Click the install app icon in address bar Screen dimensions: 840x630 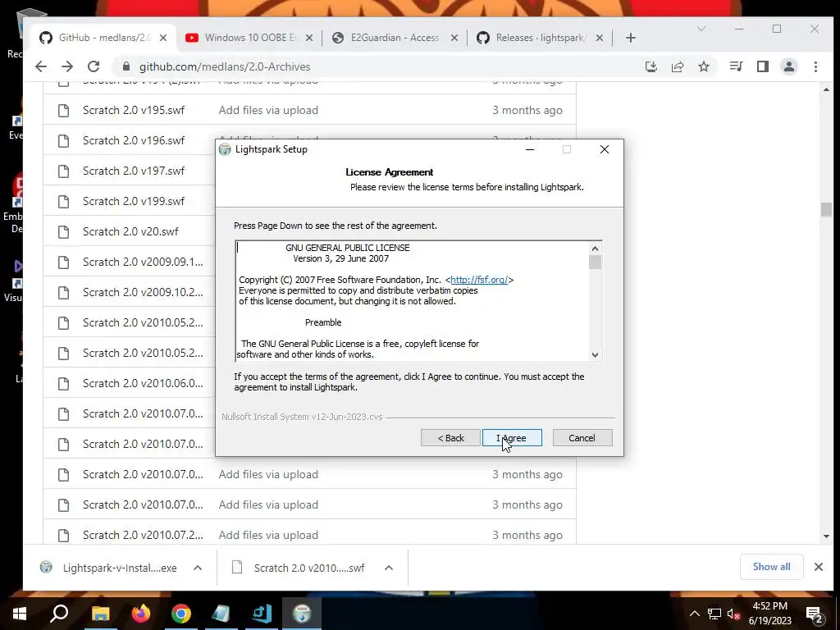pos(651,66)
